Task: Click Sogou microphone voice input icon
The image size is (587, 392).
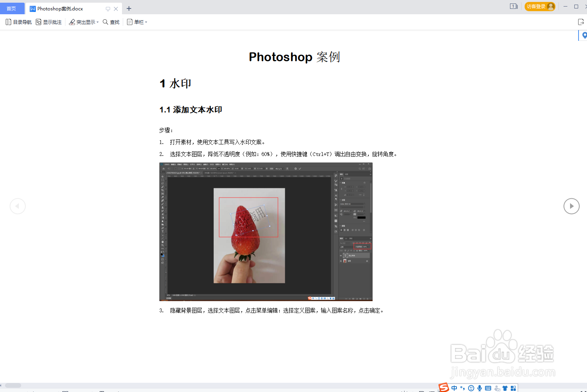Action: pyautogui.click(x=480, y=388)
